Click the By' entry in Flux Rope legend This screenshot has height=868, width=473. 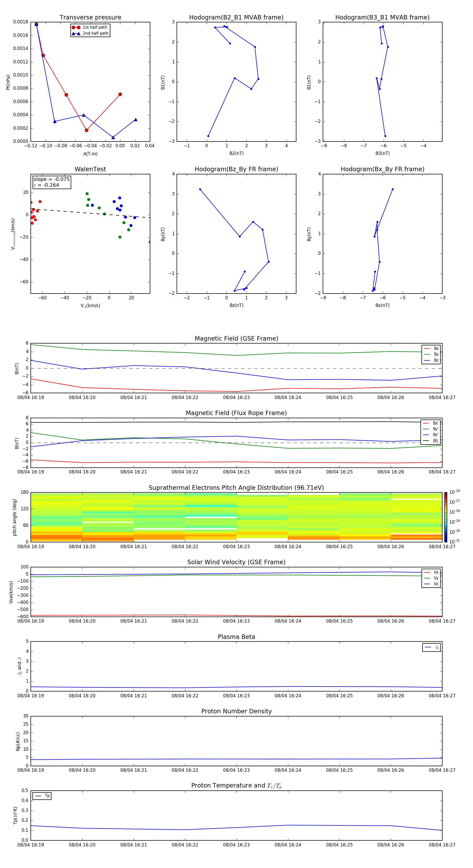point(431,429)
